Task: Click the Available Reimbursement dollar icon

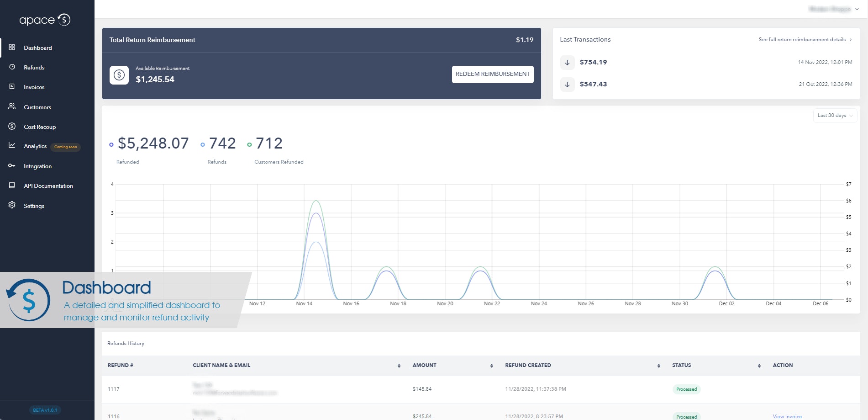Action: pyautogui.click(x=119, y=75)
